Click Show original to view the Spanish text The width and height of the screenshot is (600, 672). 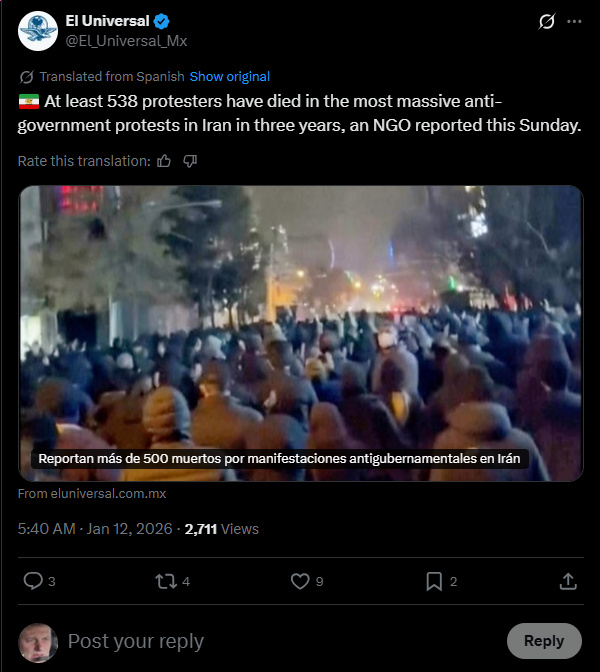pyautogui.click(x=230, y=76)
